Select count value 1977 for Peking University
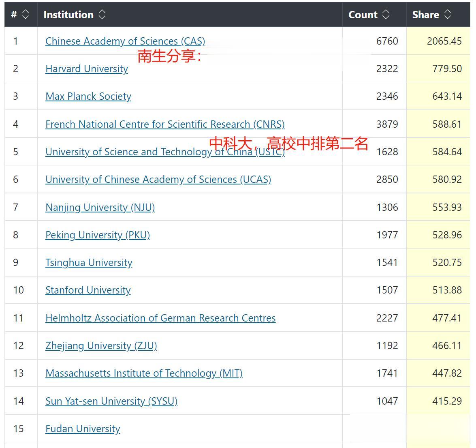Image resolution: width=476 pixels, height=448 pixels. [387, 235]
